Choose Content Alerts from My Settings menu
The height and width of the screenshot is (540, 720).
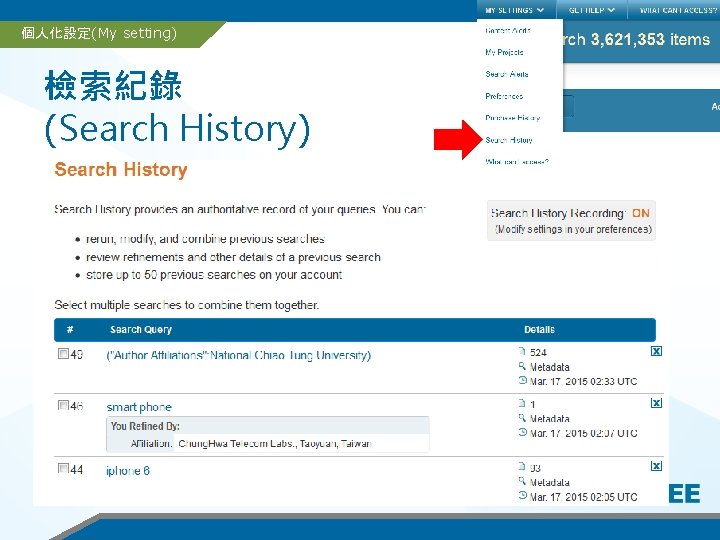(x=508, y=30)
